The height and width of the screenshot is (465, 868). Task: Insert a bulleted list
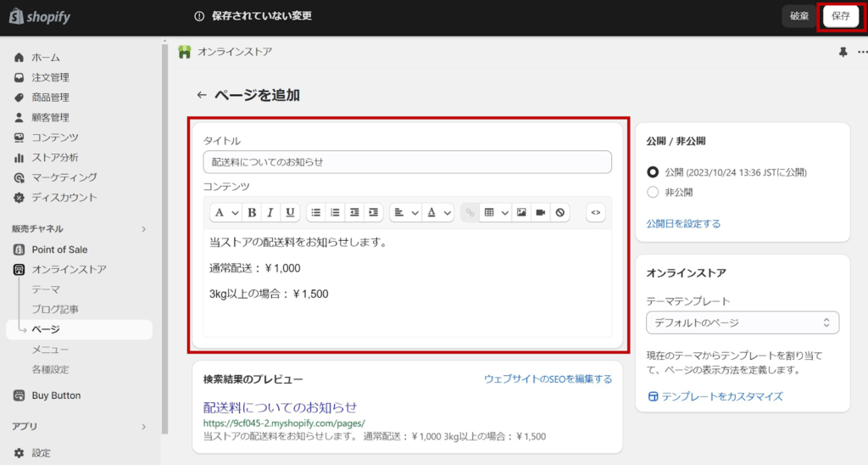coord(315,212)
